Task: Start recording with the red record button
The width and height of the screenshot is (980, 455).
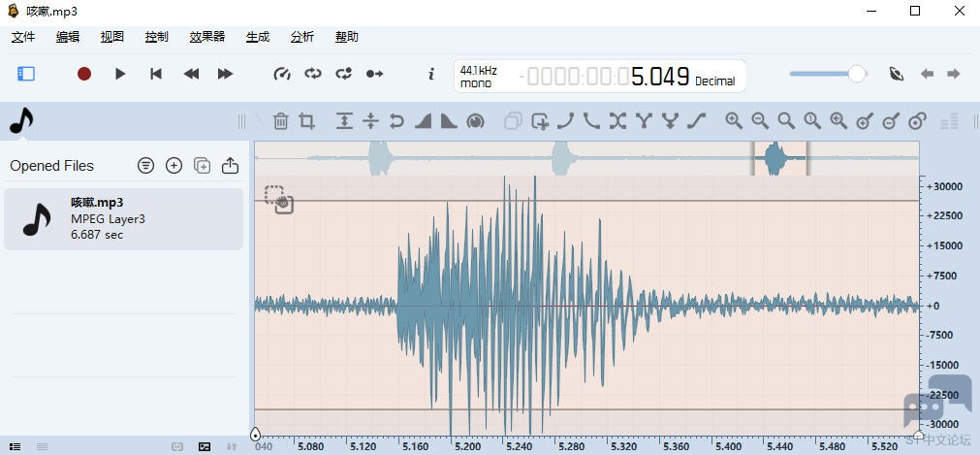Action: (x=84, y=74)
